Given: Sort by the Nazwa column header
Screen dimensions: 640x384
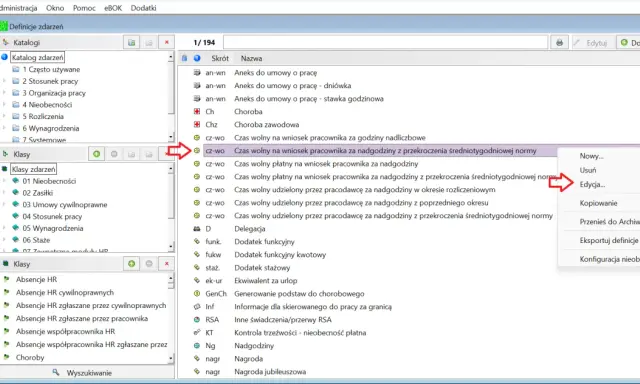Looking at the screenshot, I should [251, 58].
